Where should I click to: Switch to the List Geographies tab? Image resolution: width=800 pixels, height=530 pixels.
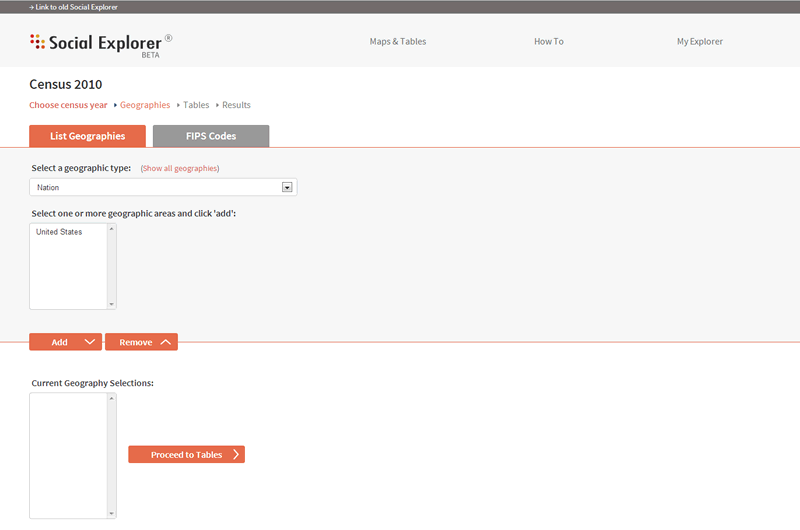(x=87, y=136)
